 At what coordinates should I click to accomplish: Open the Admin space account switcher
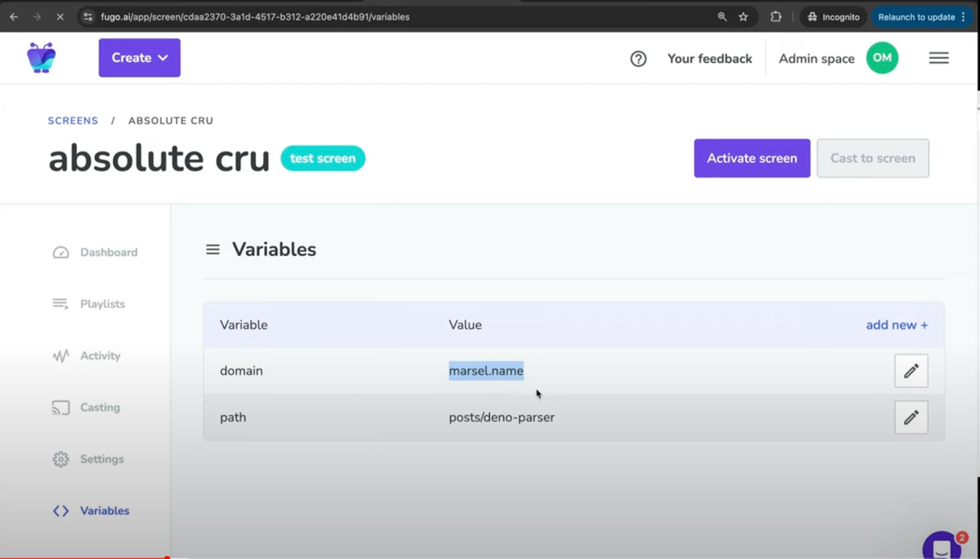pyautogui.click(x=816, y=59)
